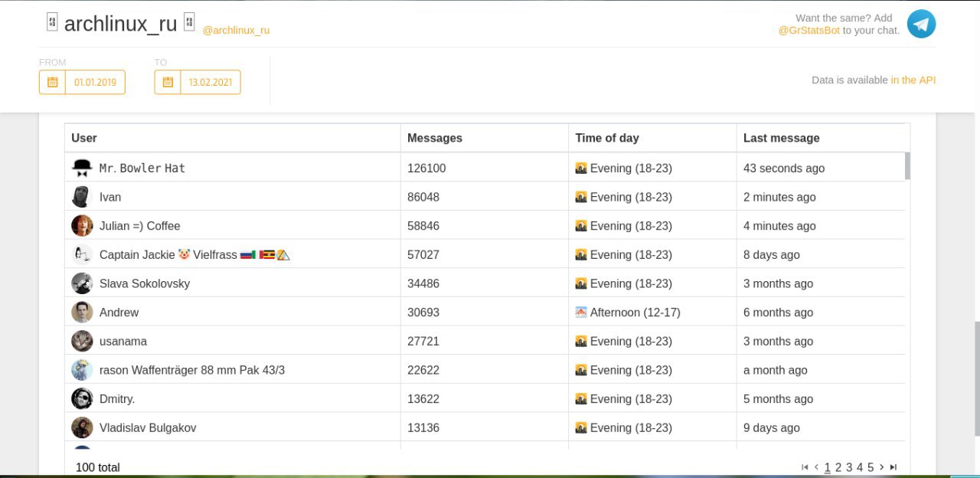Click Dmitry.'s avatar picture
Viewport: 980px width, 478px height.
coord(82,399)
